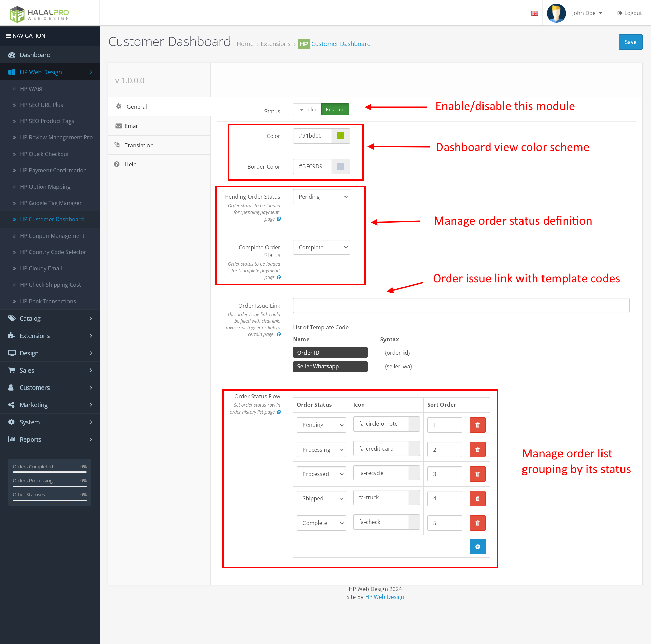Image resolution: width=651 pixels, height=644 pixels.
Task: Open the Border Color swatch picker
Action: (340, 166)
